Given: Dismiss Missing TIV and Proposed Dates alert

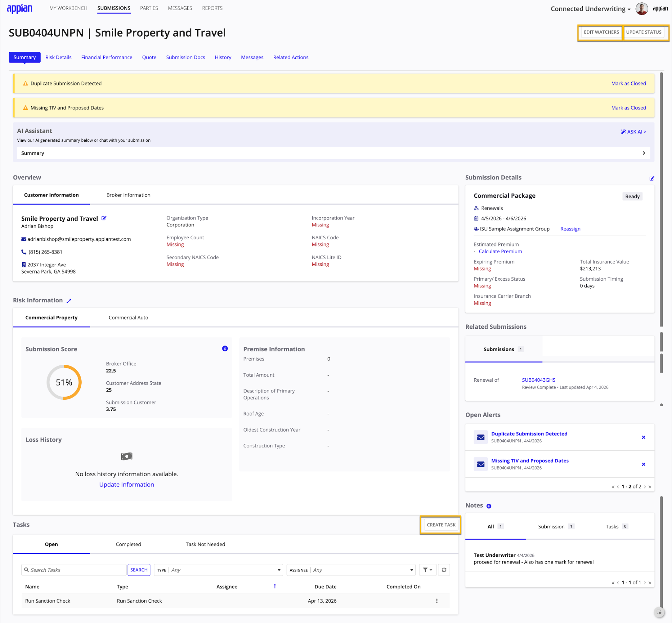Looking at the screenshot, I should (x=644, y=464).
